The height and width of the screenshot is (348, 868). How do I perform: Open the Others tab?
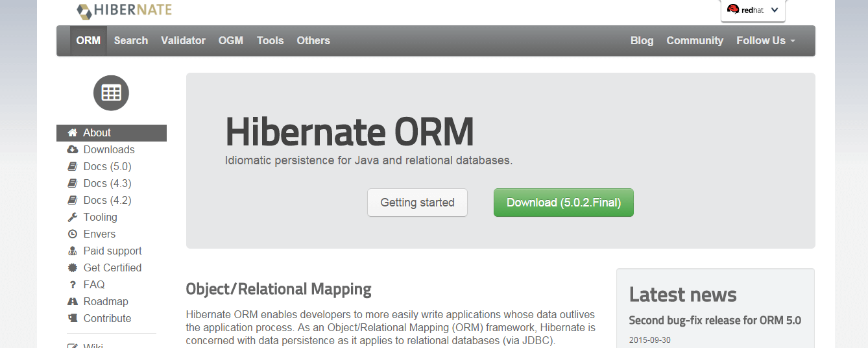313,40
